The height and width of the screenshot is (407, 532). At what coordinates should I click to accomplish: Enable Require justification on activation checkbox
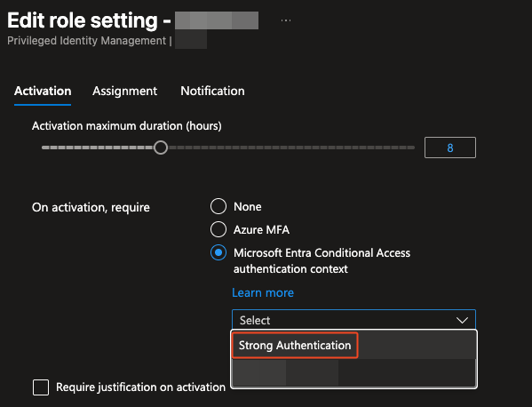[x=41, y=387]
